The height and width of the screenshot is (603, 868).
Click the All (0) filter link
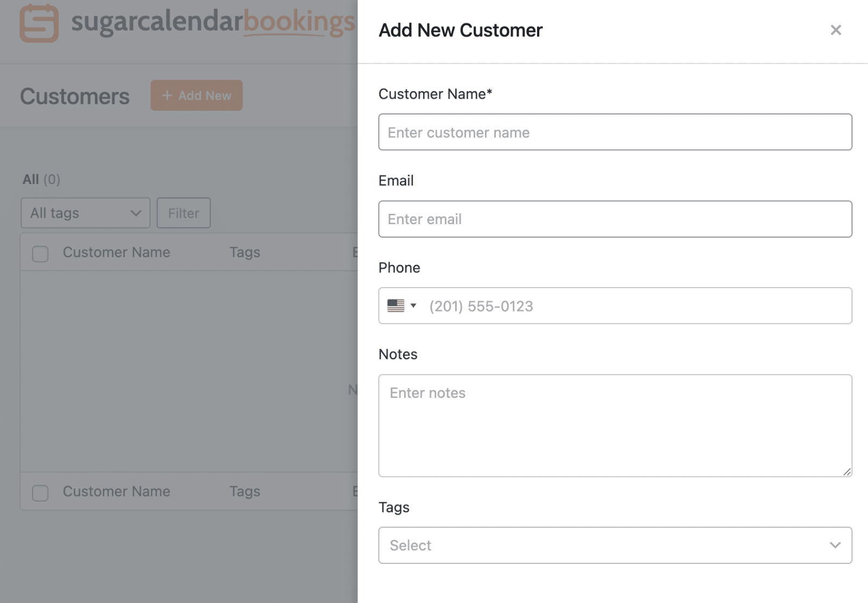41,180
